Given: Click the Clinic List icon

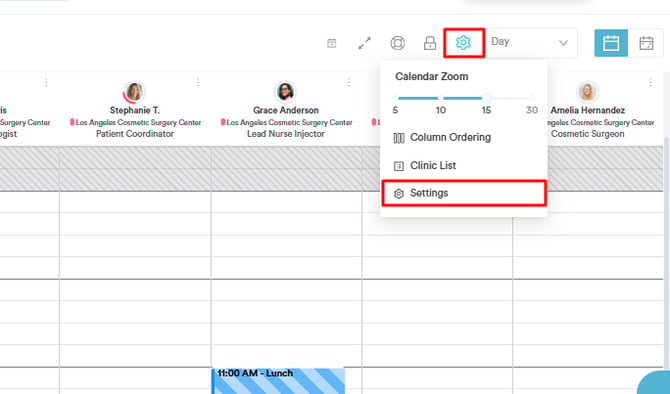Looking at the screenshot, I should (x=399, y=166).
